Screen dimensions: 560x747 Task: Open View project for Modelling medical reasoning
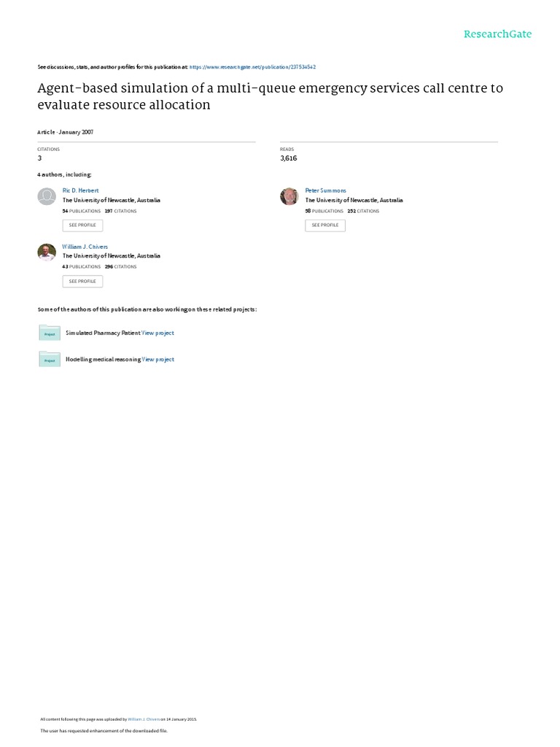coord(158,360)
